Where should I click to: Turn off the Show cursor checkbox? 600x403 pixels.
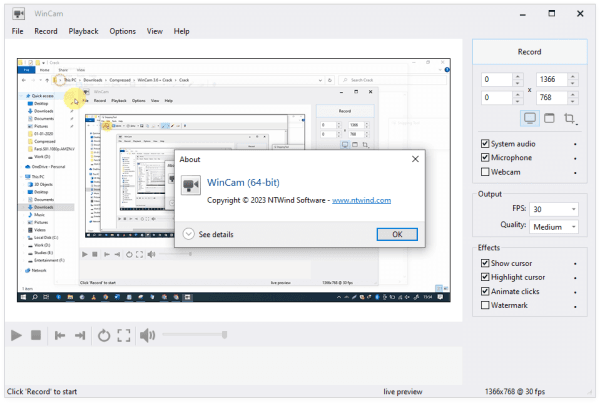pos(485,263)
